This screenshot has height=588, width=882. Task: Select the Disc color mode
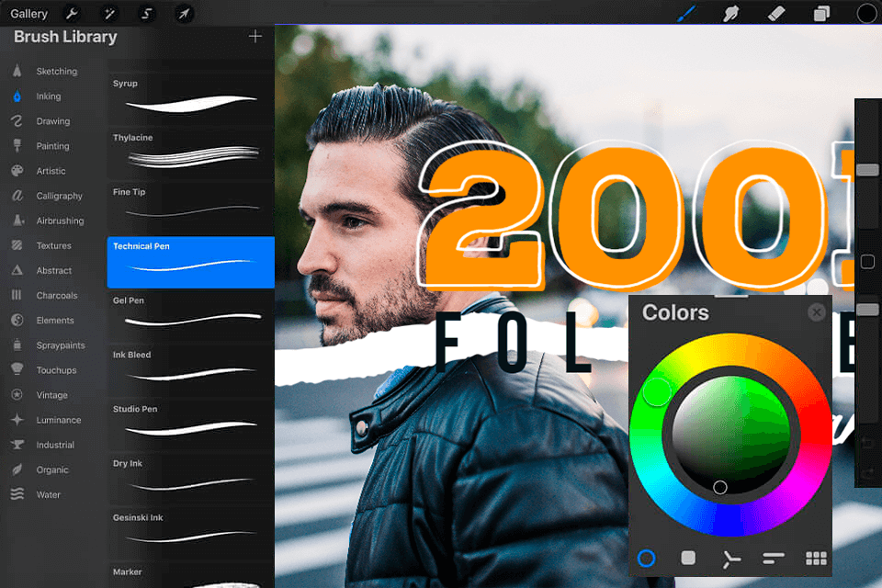click(646, 558)
